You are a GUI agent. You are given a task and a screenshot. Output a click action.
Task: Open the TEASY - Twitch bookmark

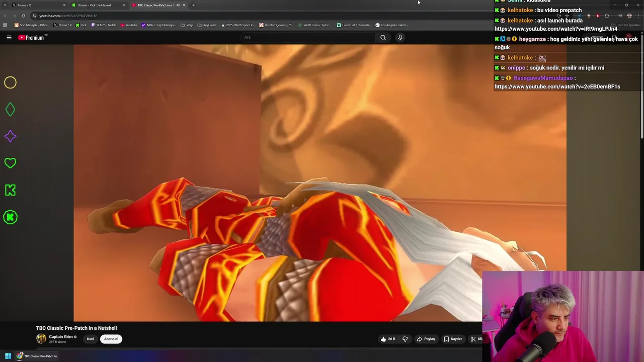104,25
